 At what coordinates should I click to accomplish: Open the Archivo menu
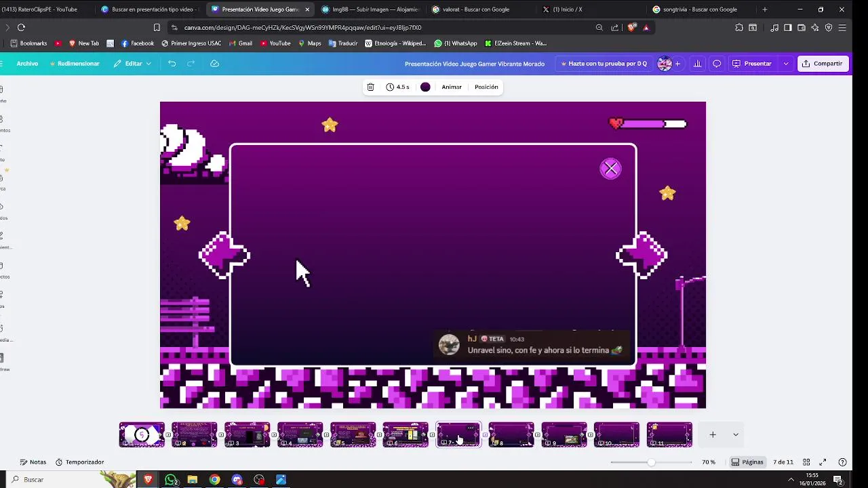(27, 64)
